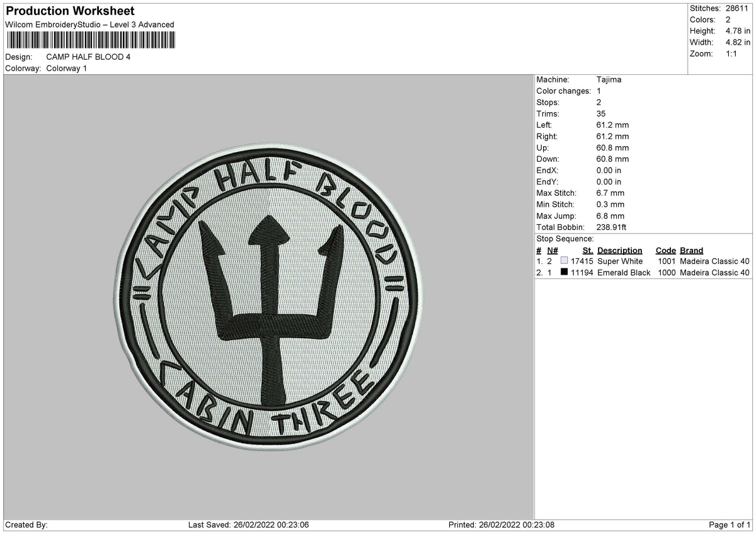
Task: Click the 'Stop Sequence:' heading
Action: click(x=565, y=239)
